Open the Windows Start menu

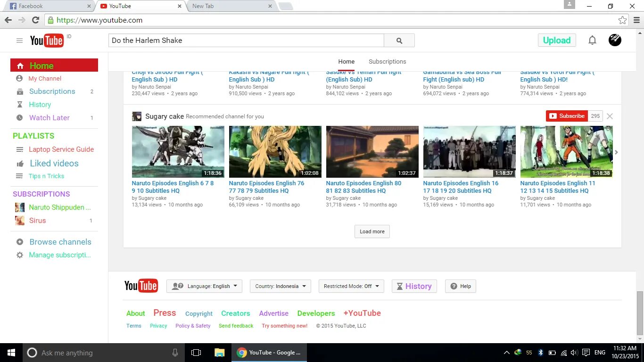tap(11, 353)
